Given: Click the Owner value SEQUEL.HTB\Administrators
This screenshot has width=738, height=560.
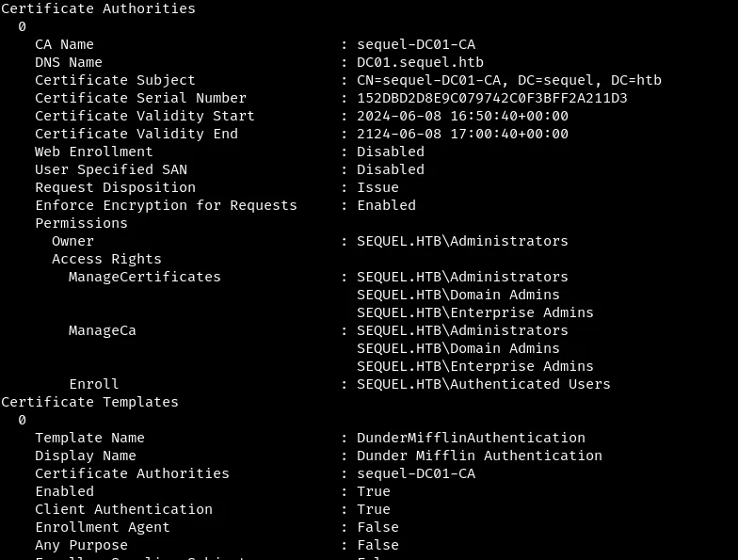Looking at the screenshot, I should coord(462,241).
